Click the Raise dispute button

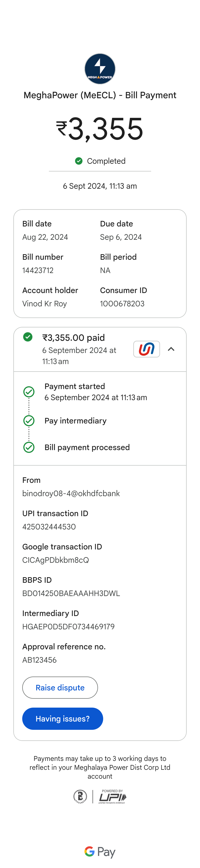[60, 688]
